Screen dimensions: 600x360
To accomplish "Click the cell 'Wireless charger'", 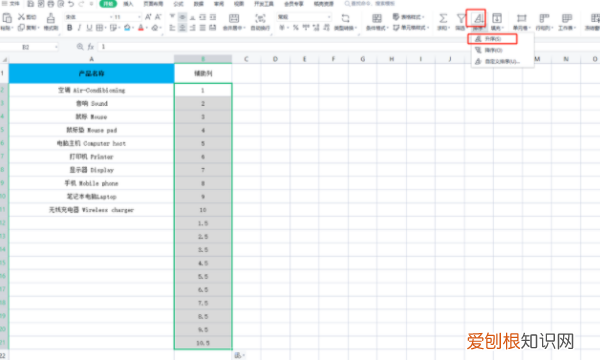I will point(91,210).
